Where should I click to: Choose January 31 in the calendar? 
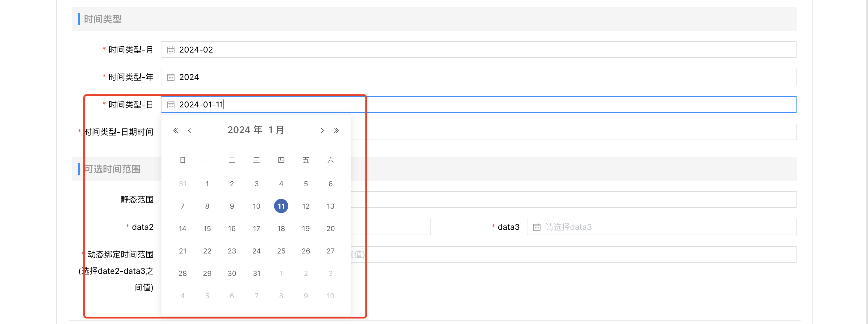(256, 274)
